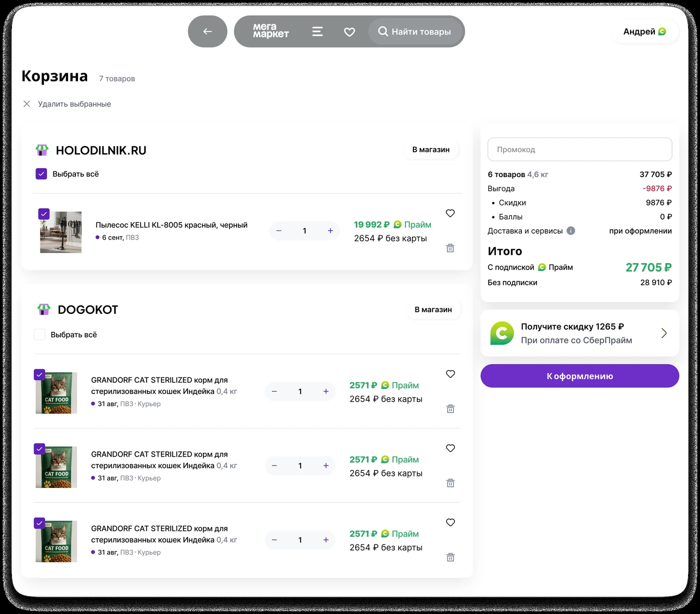Favorite the first GRANDORF cat food
The height and width of the screenshot is (614, 700).
coord(450,374)
